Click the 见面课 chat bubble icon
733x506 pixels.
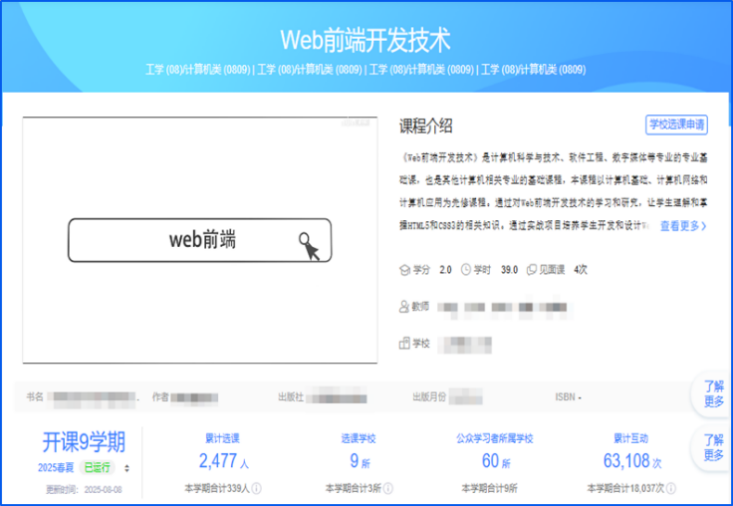533,270
